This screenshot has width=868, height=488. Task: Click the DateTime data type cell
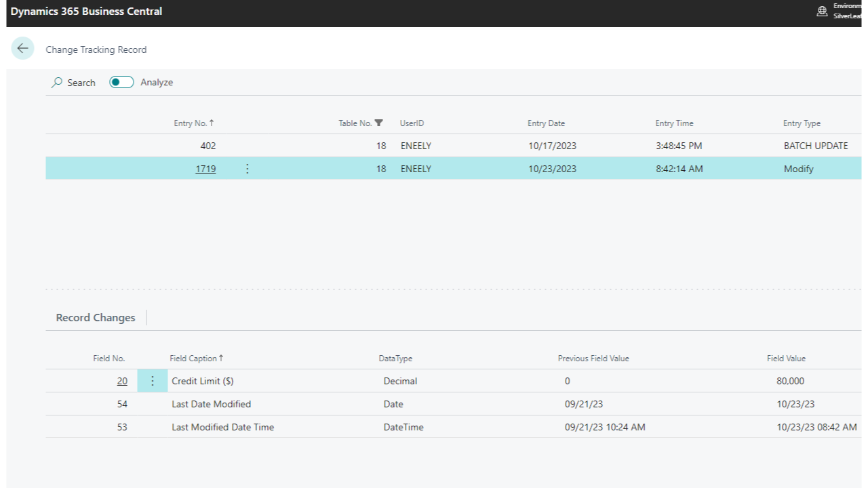(403, 427)
